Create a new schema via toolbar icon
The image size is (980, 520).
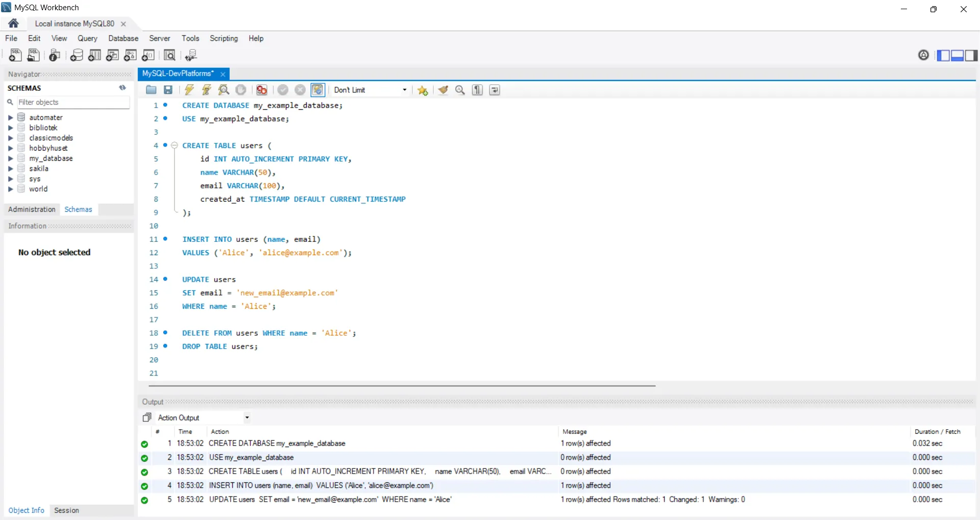point(77,55)
